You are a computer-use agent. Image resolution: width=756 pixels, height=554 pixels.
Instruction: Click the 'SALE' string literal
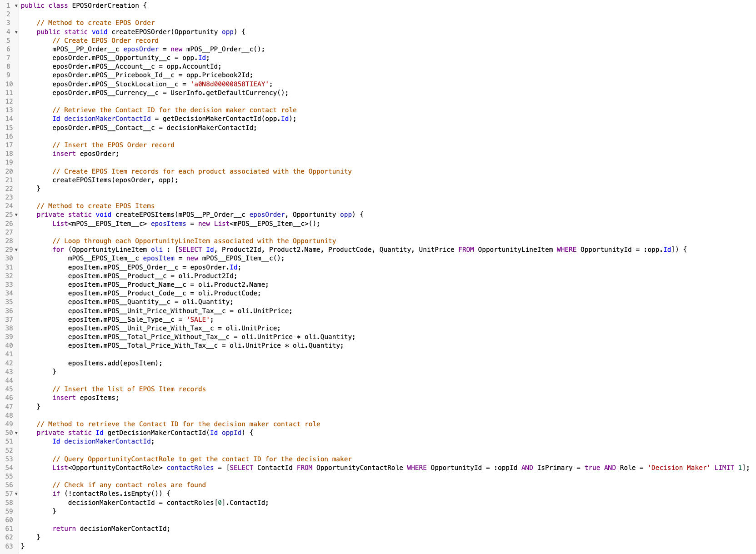pyautogui.click(x=198, y=319)
